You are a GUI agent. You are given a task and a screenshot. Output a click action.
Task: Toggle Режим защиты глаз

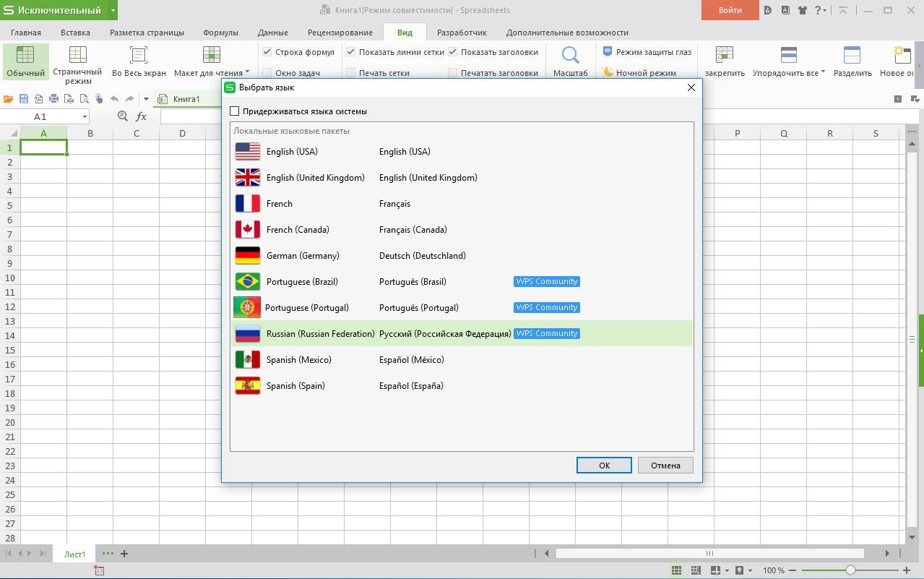pyautogui.click(x=647, y=52)
